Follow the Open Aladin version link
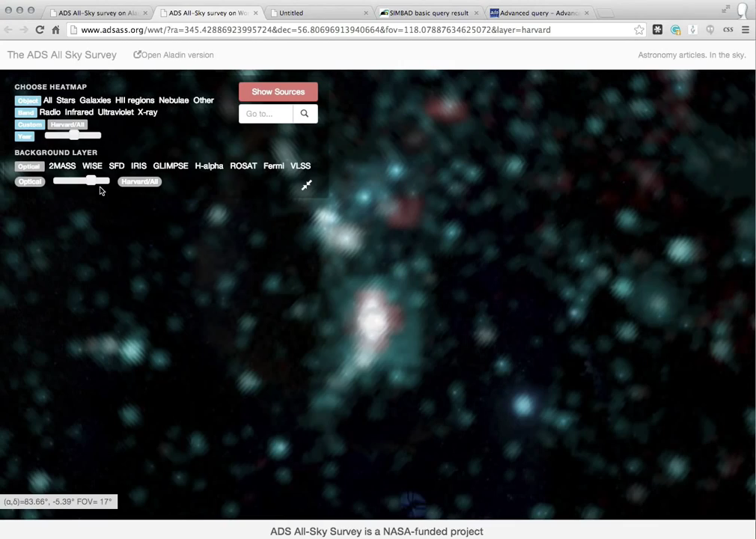 174,55
